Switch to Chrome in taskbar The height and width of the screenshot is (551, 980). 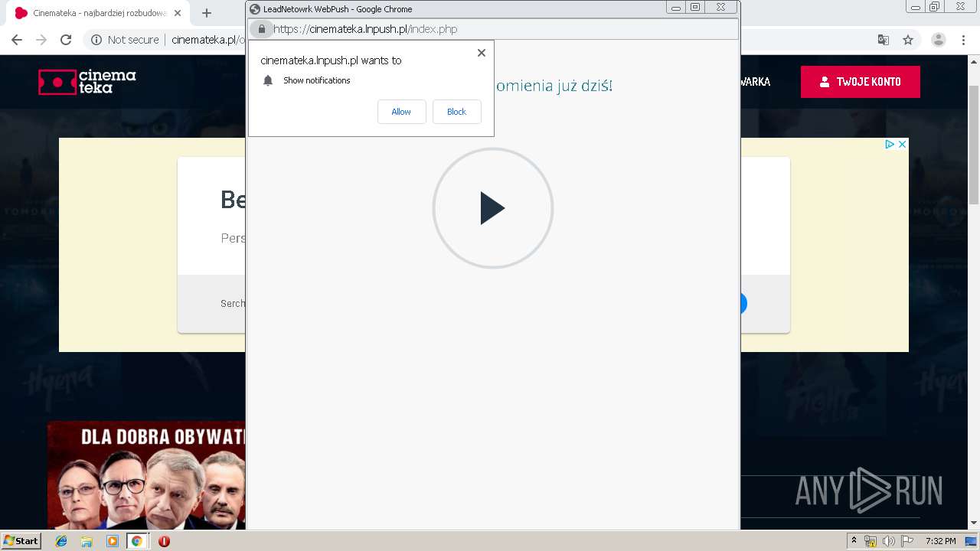tap(137, 541)
